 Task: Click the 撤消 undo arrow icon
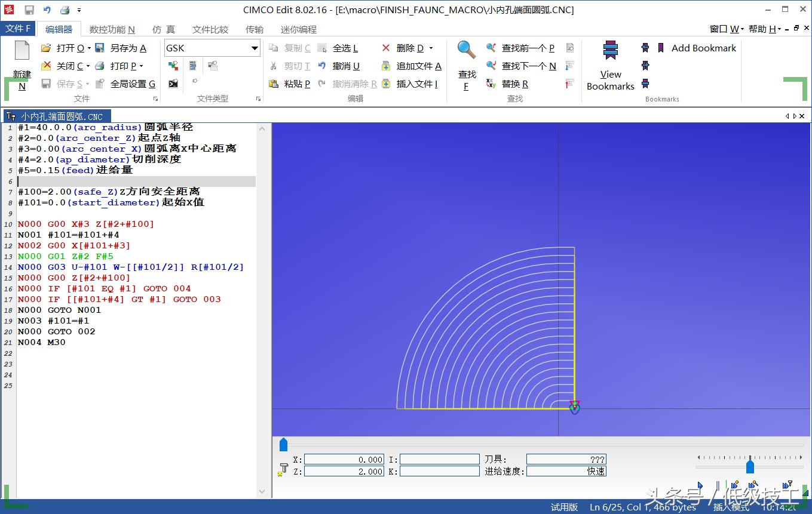tap(322, 66)
